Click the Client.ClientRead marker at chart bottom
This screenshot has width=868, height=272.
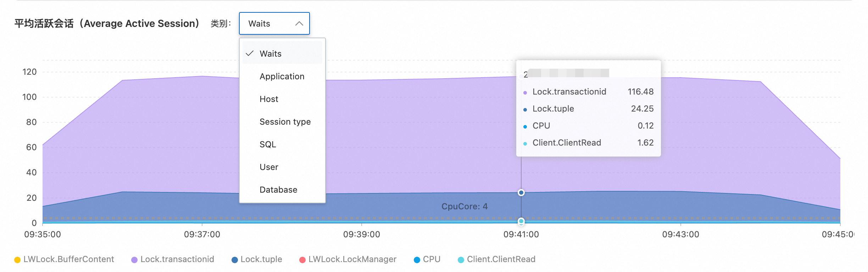pyautogui.click(x=521, y=221)
